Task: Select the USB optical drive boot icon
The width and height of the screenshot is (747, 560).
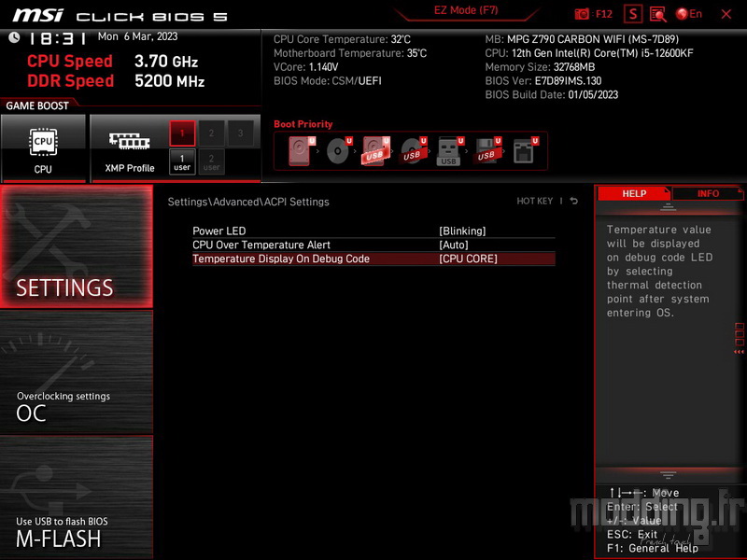Action: coord(413,151)
